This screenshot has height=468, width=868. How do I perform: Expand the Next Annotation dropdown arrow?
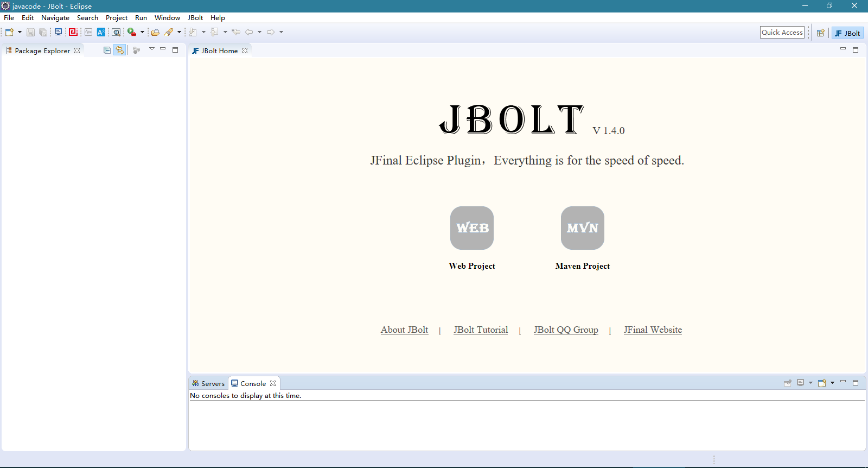coord(203,32)
